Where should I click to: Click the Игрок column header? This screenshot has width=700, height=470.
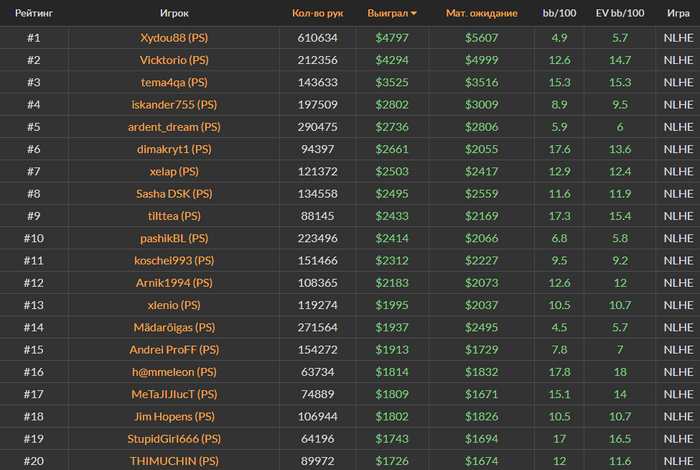174,13
